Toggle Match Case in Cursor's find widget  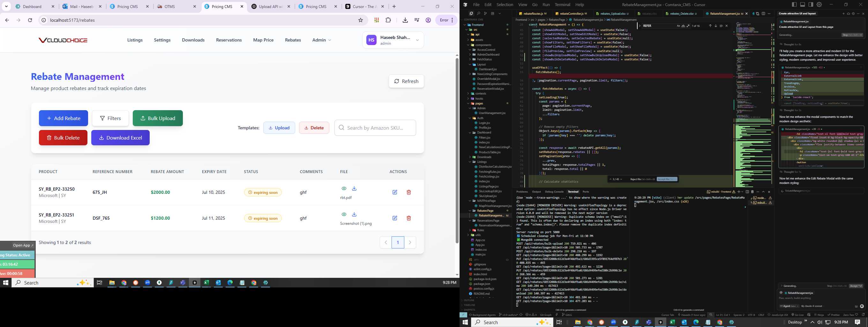(678, 26)
